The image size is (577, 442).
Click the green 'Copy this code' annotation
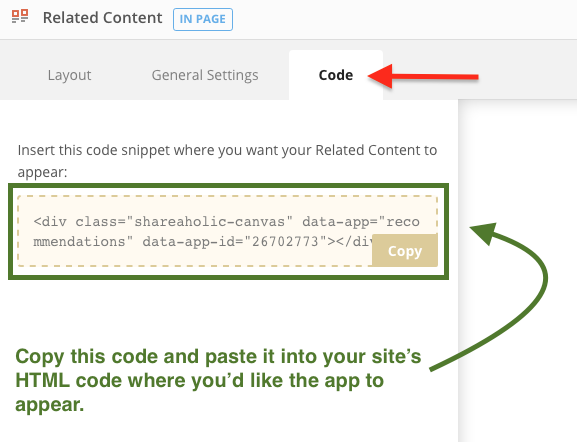tap(218, 380)
